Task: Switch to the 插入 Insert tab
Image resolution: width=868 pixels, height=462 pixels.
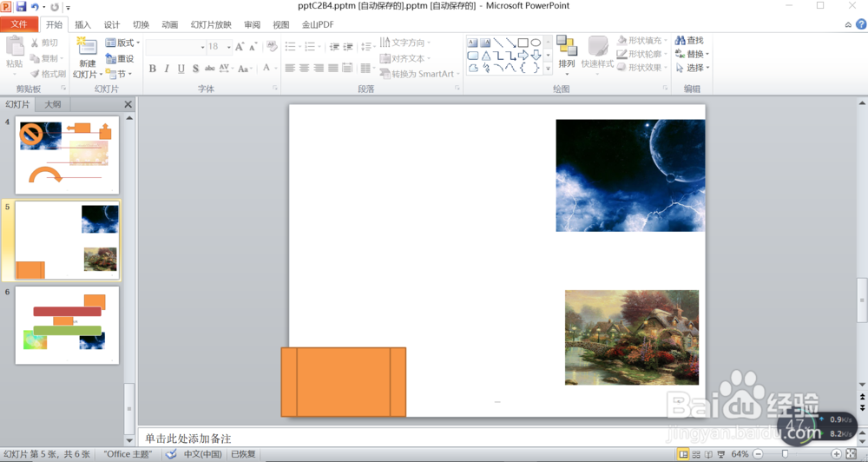Action: point(82,24)
